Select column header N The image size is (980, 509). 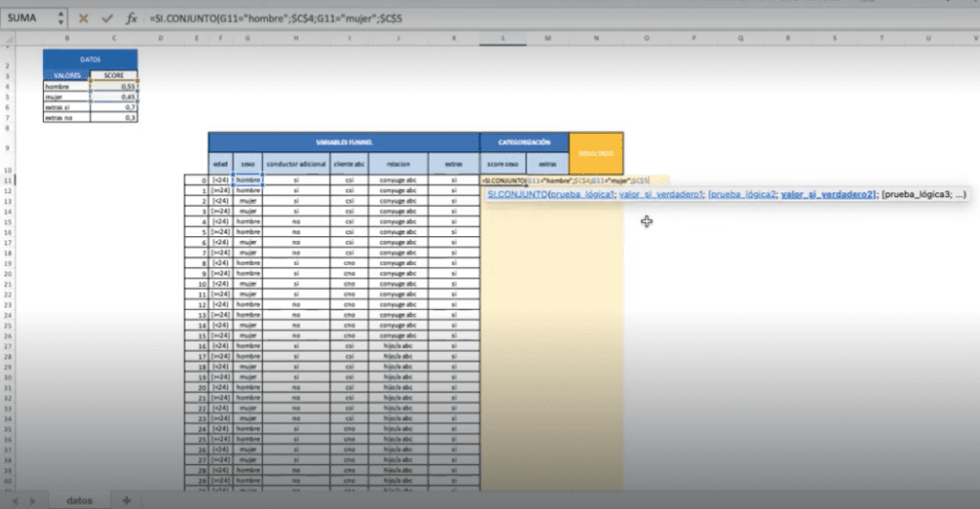coord(595,38)
